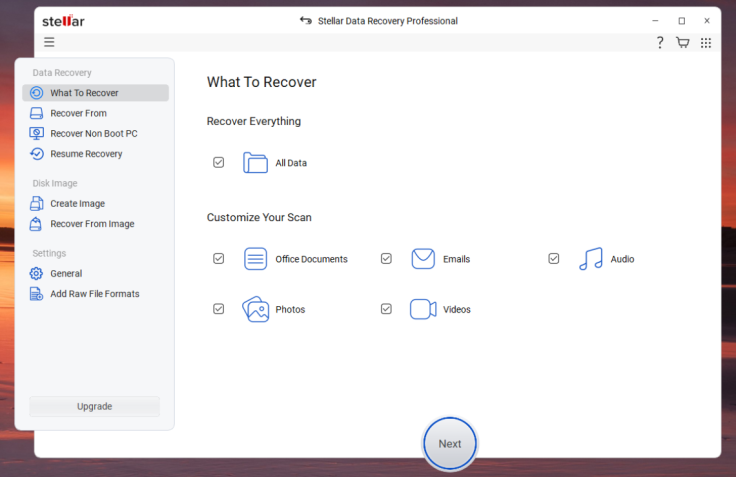Click the All Data folder icon
The image size is (736, 477).
click(x=256, y=163)
